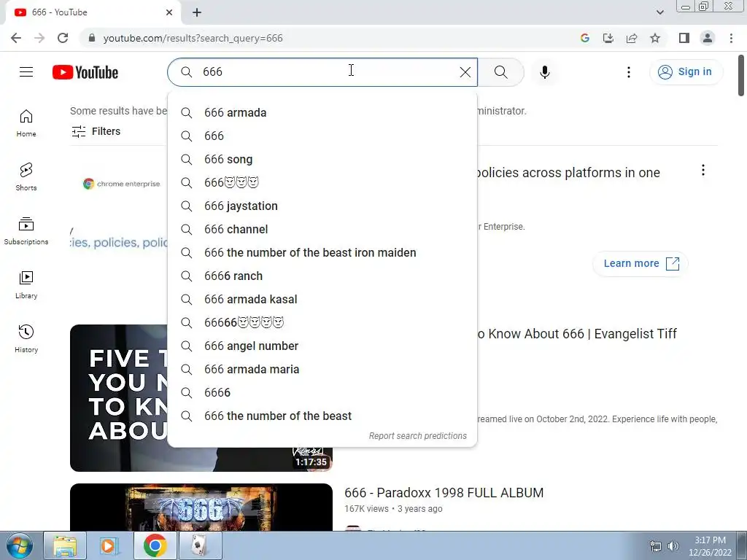Click the Evangelist Tiff video title
This screenshot has height=560, width=747.
coord(576,334)
